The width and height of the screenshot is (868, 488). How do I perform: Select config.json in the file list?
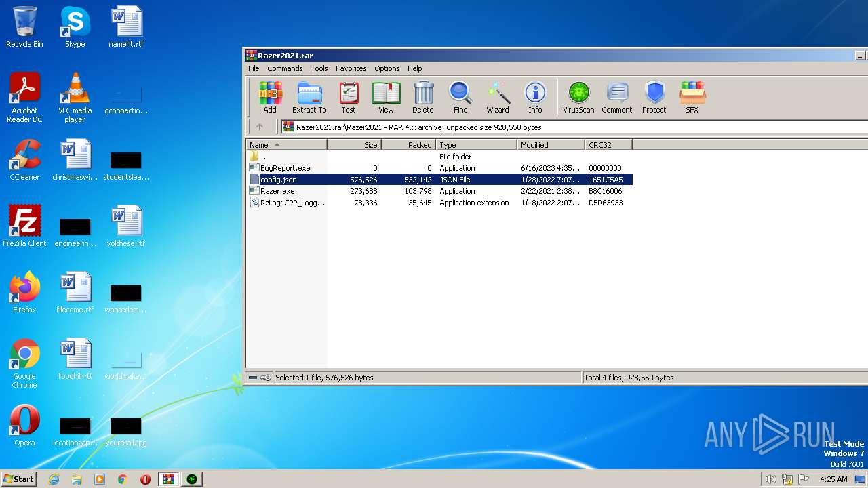point(439,180)
